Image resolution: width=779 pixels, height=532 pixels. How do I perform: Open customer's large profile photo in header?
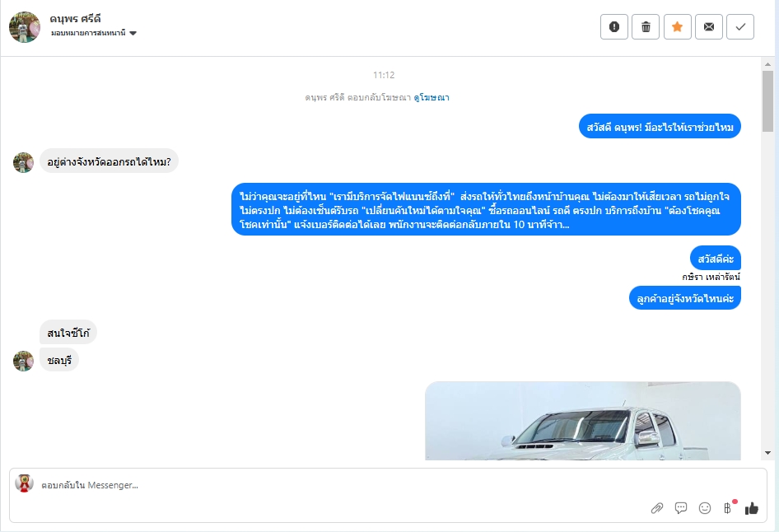click(25, 27)
